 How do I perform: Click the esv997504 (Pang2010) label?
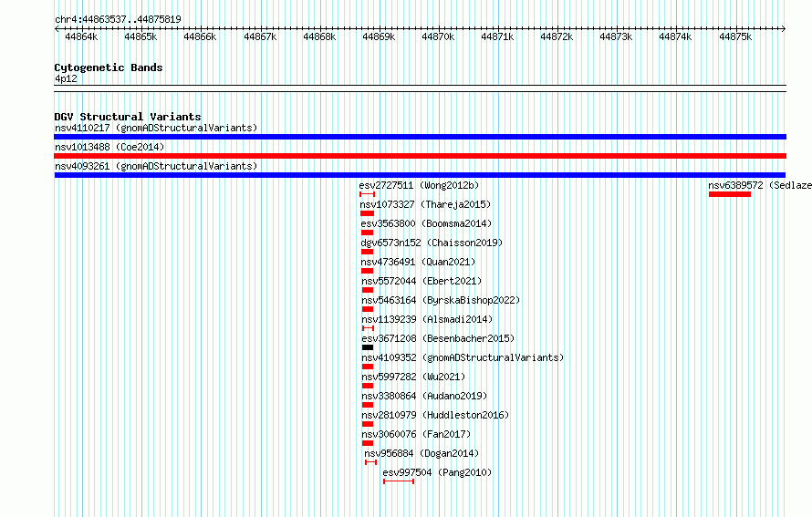click(437, 472)
